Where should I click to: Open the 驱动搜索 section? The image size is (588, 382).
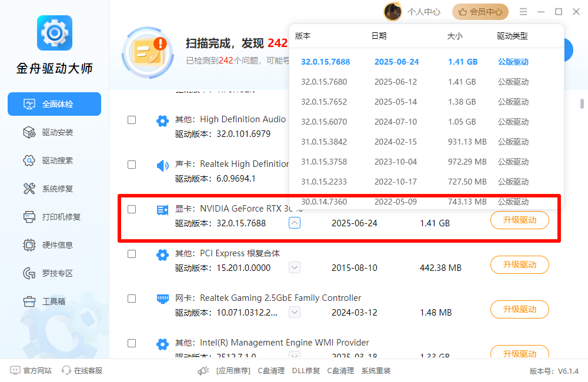point(48,160)
